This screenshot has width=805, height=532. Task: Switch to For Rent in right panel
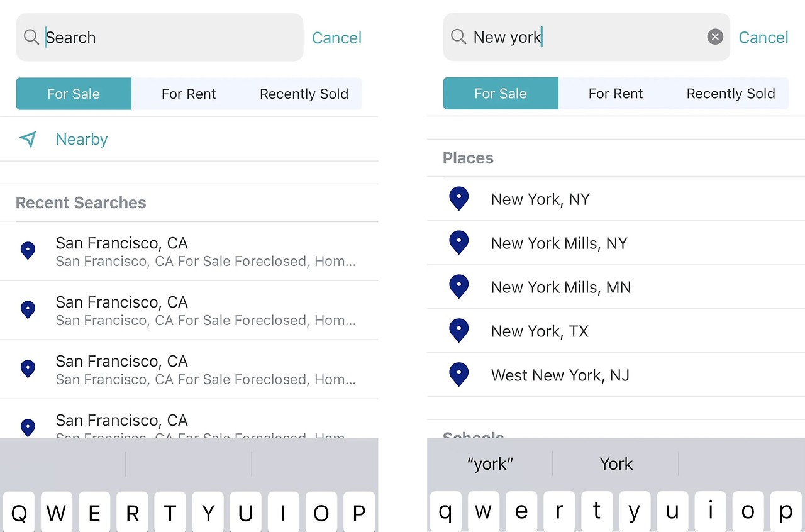click(615, 94)
